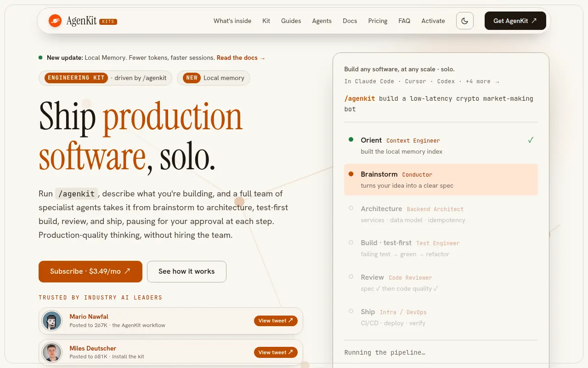This screenshot has width=588, height=368.
Task: Select the highlighted Brainstorm step
Action: 441,180
